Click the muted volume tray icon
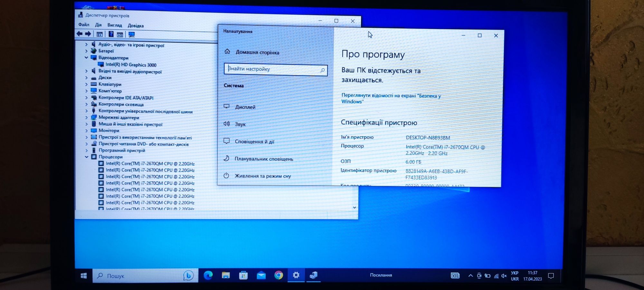644x290 pixels. tap(504, 276)
